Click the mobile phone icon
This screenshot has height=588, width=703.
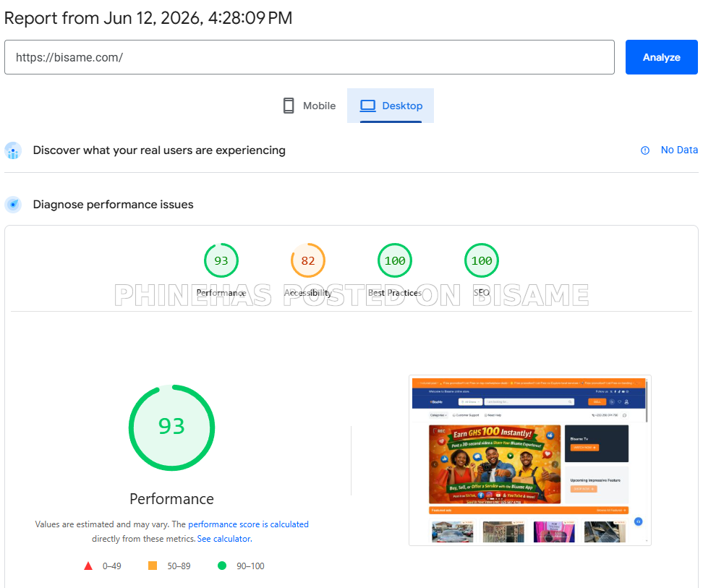pos(289,106)
